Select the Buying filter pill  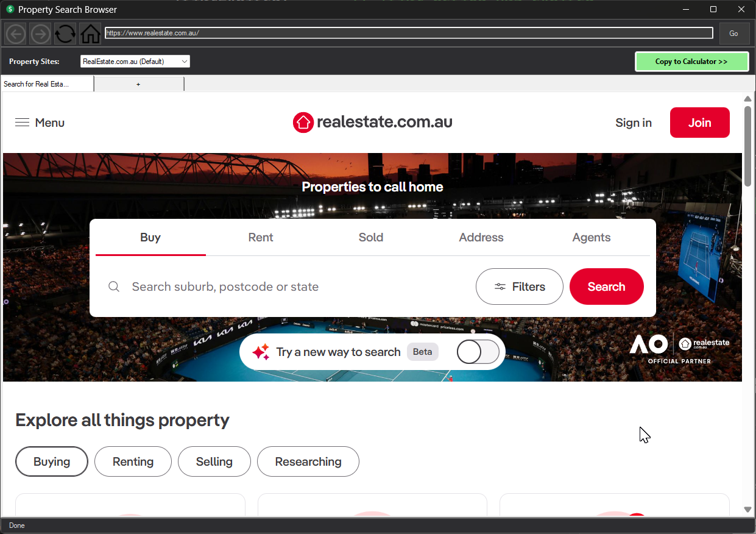pos(52,461)
